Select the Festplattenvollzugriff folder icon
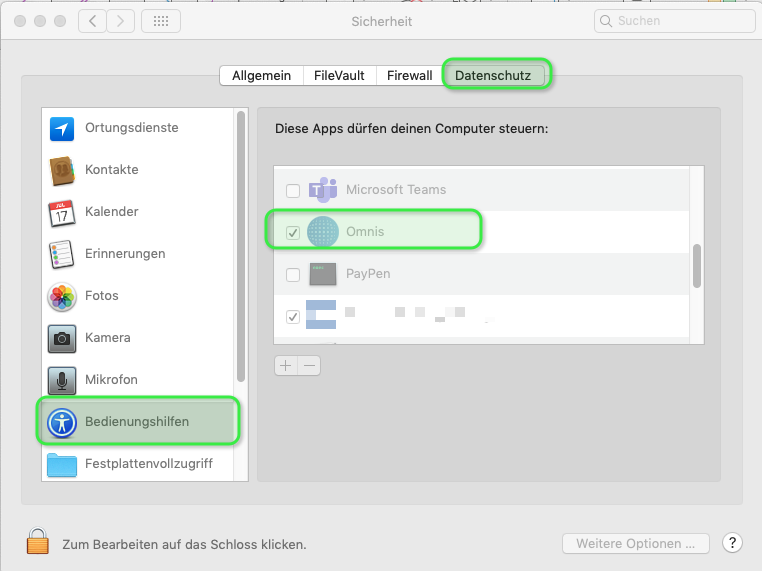762x571 pixels. [x=62, y=465]
